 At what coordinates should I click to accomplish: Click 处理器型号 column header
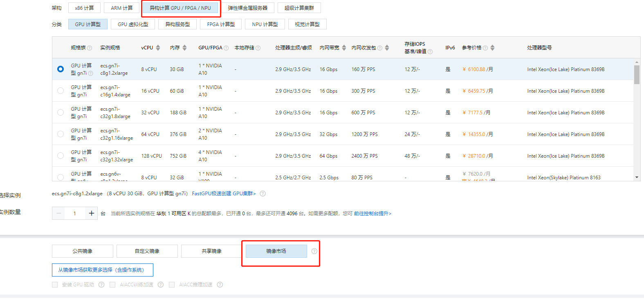point(539,48)
